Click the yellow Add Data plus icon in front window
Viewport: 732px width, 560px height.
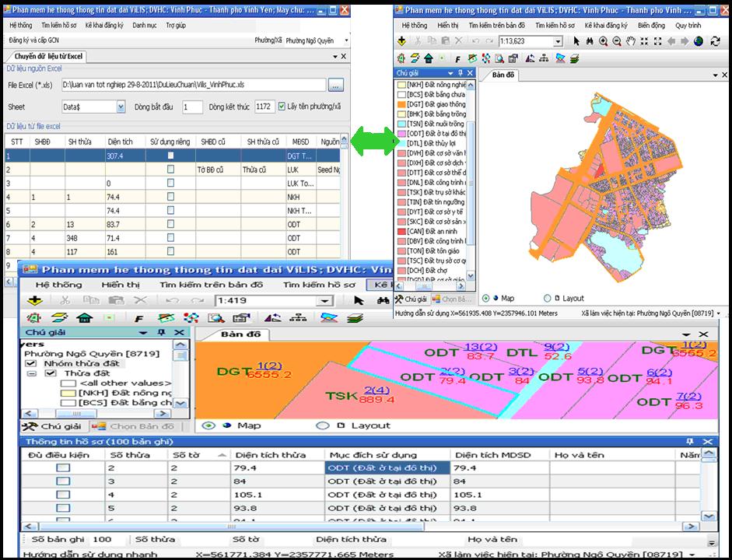pos(35,300)
